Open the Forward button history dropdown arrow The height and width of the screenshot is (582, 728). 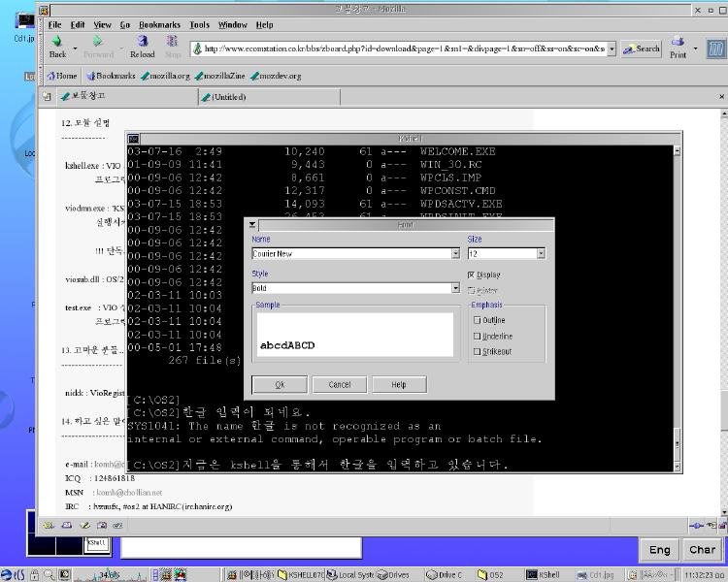tap(121, 48)
